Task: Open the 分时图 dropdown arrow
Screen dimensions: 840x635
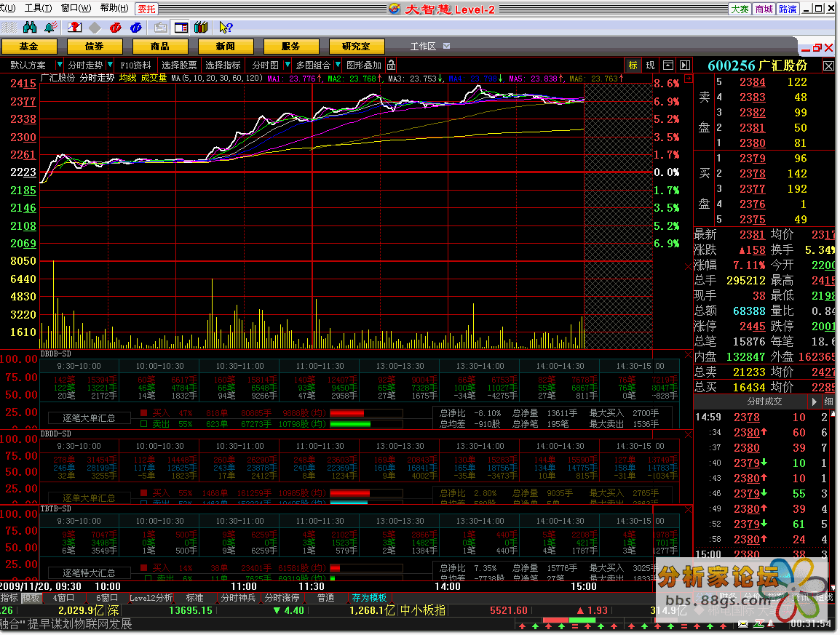Action: (287, 65)
